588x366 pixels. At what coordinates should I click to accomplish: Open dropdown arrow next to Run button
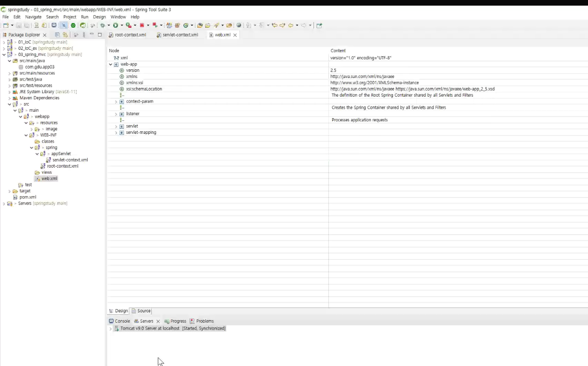[121, 26]
